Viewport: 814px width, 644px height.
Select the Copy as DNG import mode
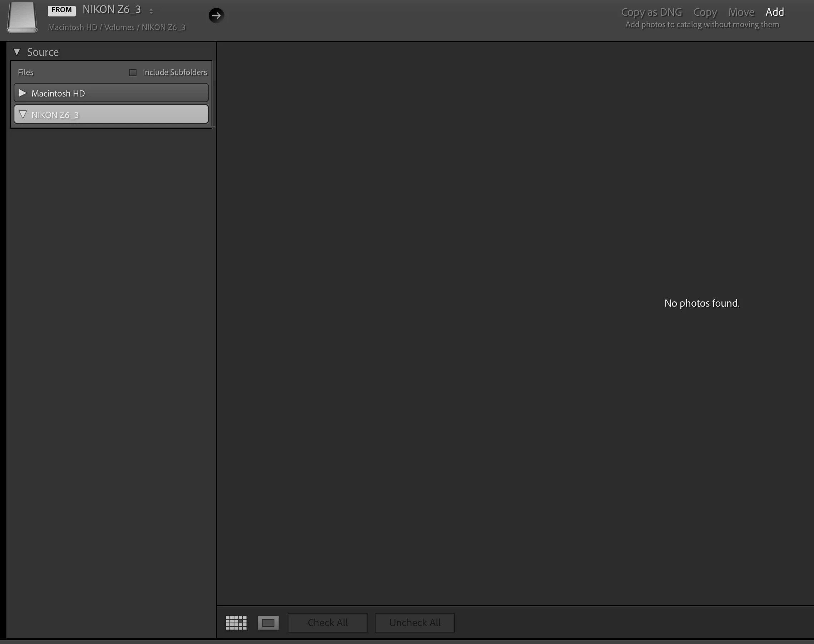[x=651, y=12]
